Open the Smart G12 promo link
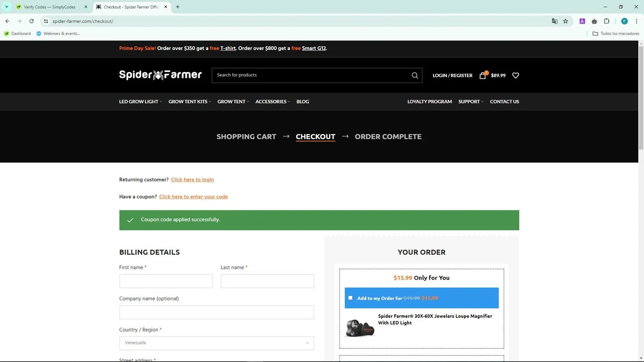The image size is (644, 362). pos(314,48)
